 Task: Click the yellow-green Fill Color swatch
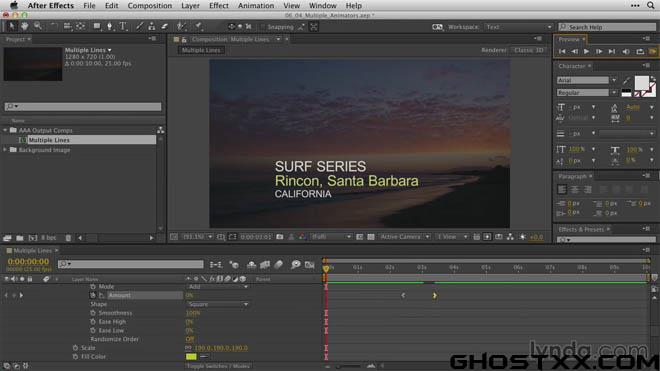(x=191, y=357)
